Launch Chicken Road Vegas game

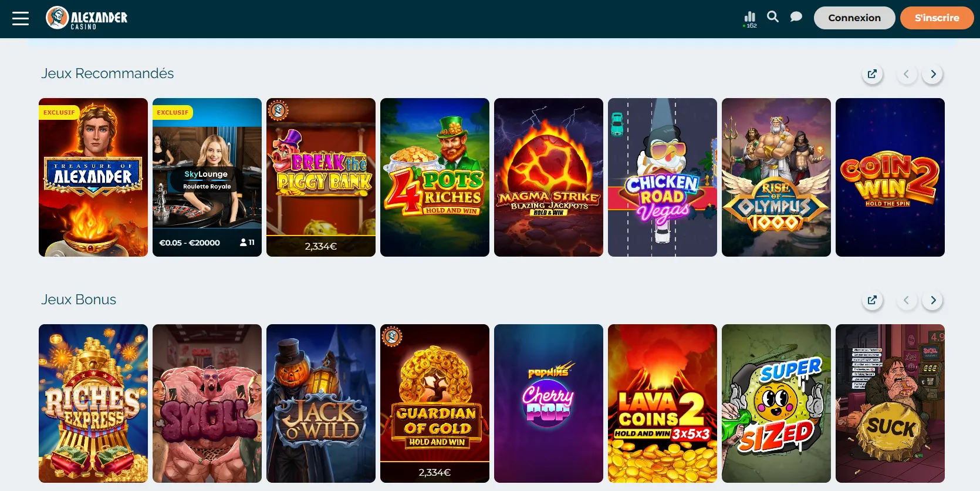tap(663, 177)
